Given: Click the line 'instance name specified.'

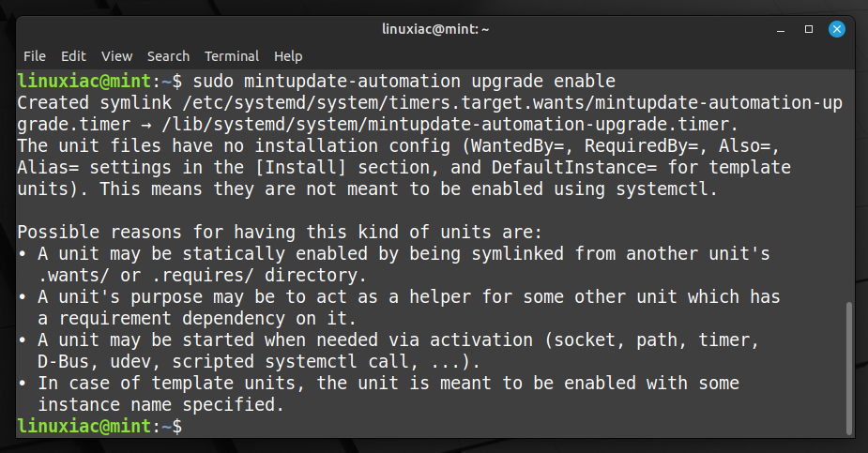Looking at the screenshot, I should (x=160, y=405).
